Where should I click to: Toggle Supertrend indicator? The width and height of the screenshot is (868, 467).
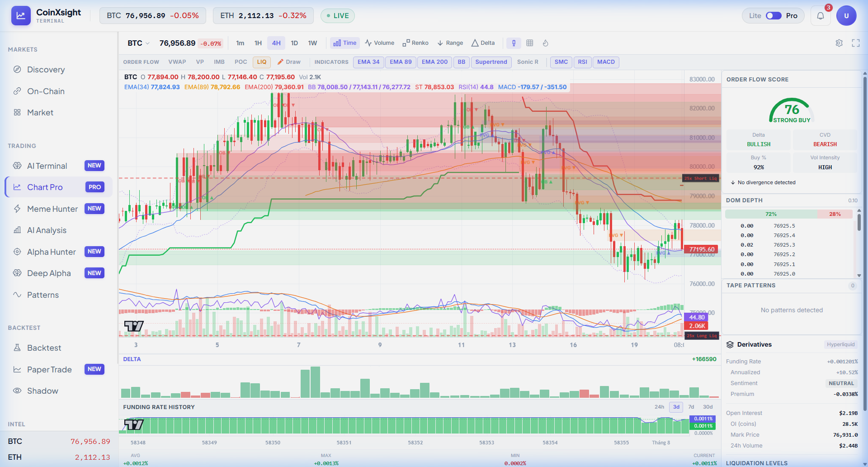491,62
